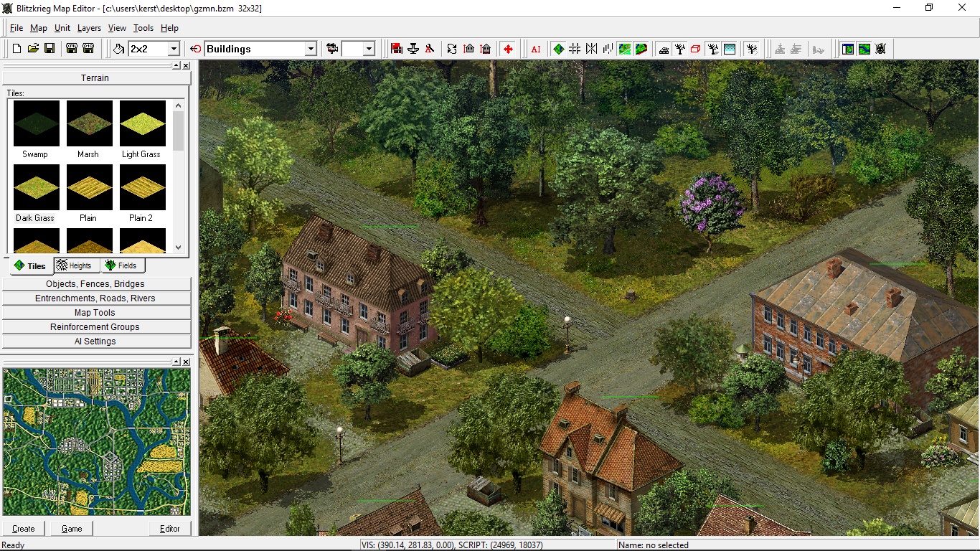
Task: Click the New map icon
Action: click(17, 49)
